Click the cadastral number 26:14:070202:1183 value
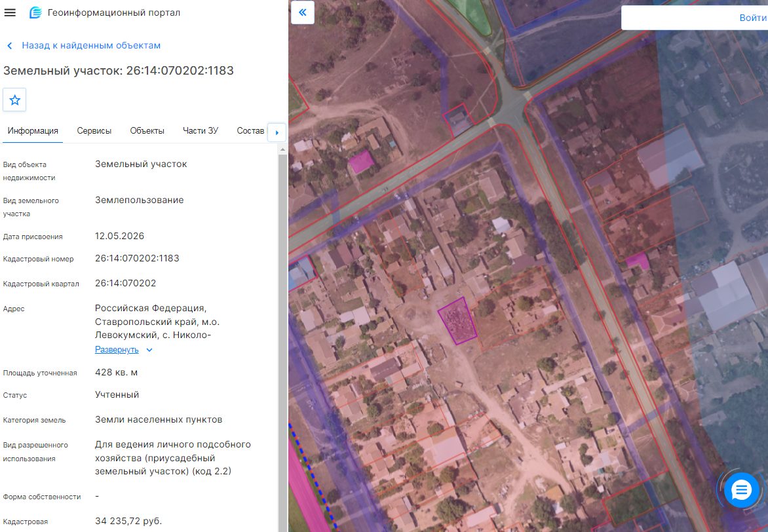 [137, 258]
